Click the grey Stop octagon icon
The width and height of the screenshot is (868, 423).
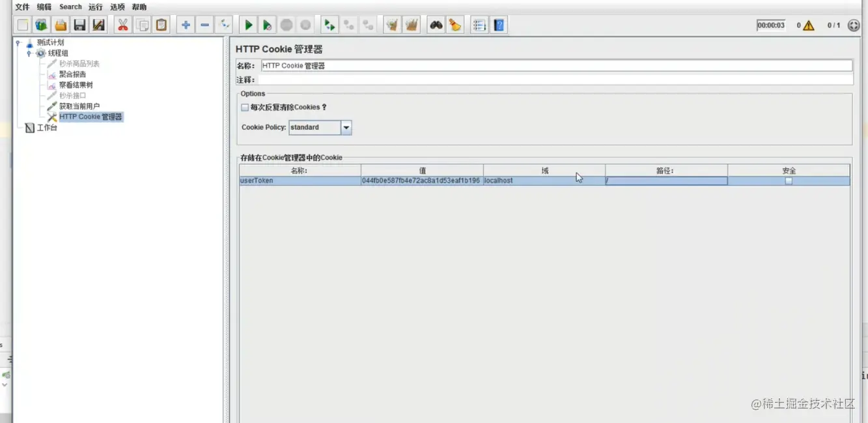[287, 25]
